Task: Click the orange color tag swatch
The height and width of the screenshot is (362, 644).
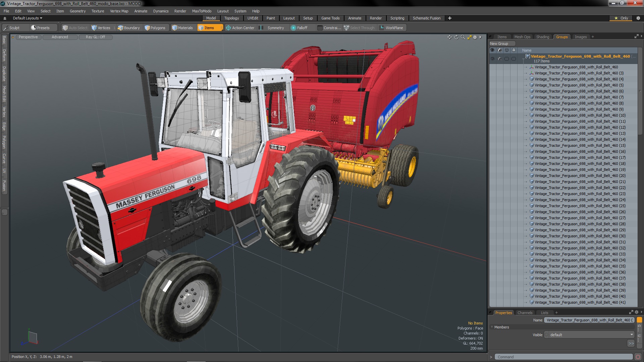Action: click(x=639, y=320)
